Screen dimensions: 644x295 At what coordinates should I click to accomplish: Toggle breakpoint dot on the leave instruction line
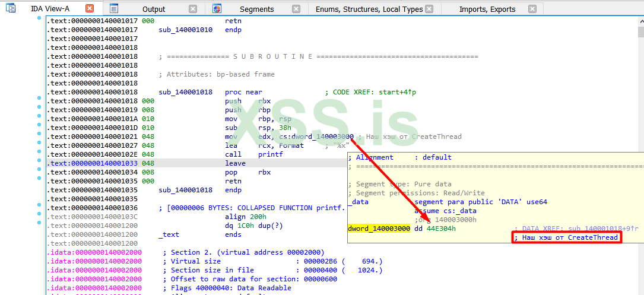(x=39, y=163)
